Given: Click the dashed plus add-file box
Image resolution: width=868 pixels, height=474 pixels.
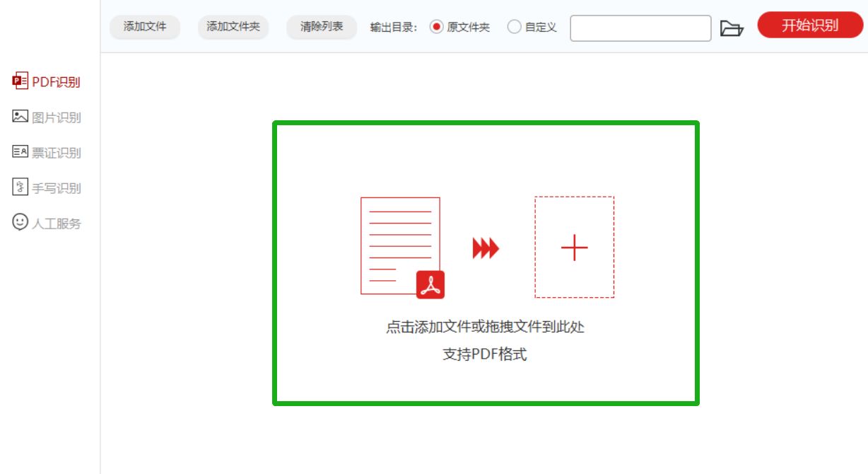Looking at the screenshot, I should [574, 248].
